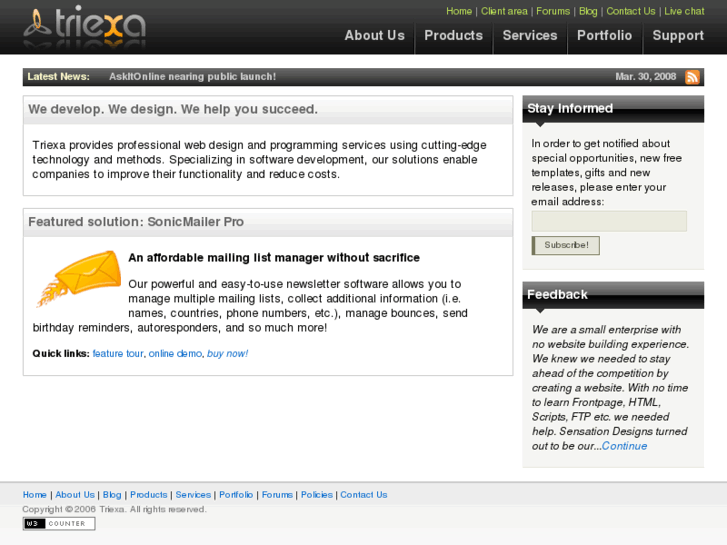The height and width of the screenshot is (545, 727).
Task: Click Contact Us in the footer
Action: [x=364, y=495]
